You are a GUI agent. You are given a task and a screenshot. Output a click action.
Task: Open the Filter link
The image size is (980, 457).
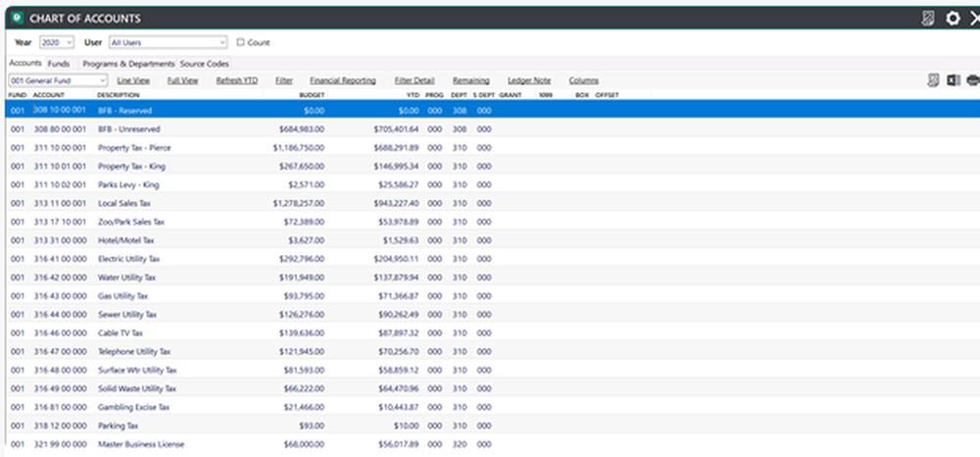coord(284,80)
